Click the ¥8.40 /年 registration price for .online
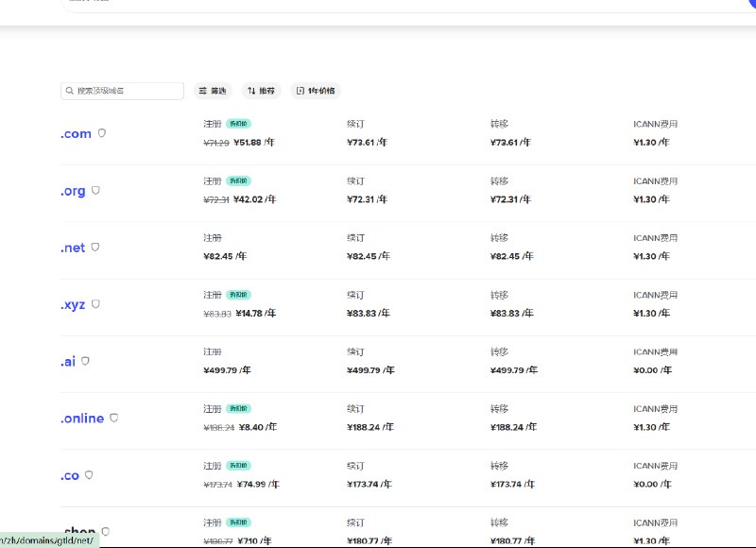Image resolution: width=756 pixels, height=548 pixels. 258,427
